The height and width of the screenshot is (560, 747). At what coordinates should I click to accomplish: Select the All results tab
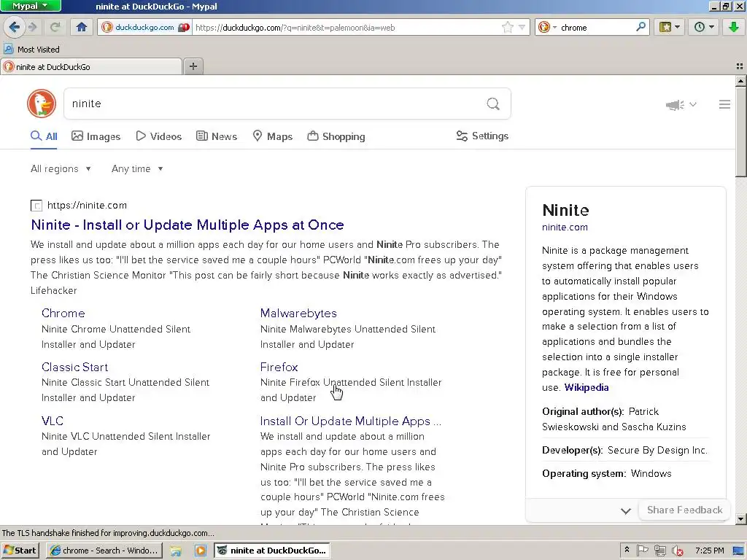44,136
